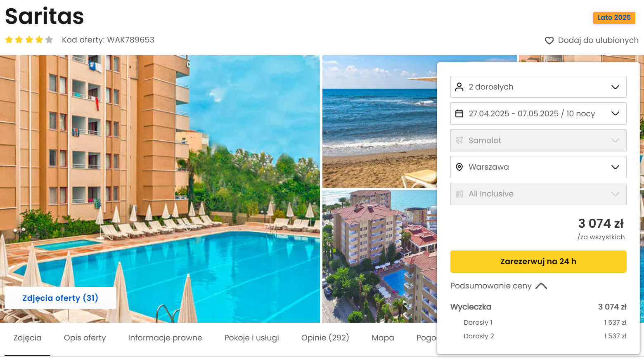Click the location pin icon beside Warszawa
644x359 pixels.
[x=459, y=167]
